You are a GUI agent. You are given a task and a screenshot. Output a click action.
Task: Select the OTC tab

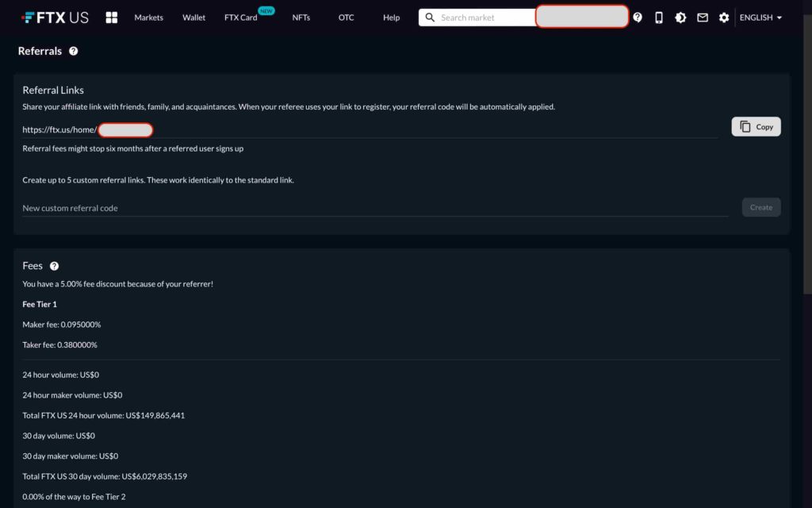(x=346, y=17)
